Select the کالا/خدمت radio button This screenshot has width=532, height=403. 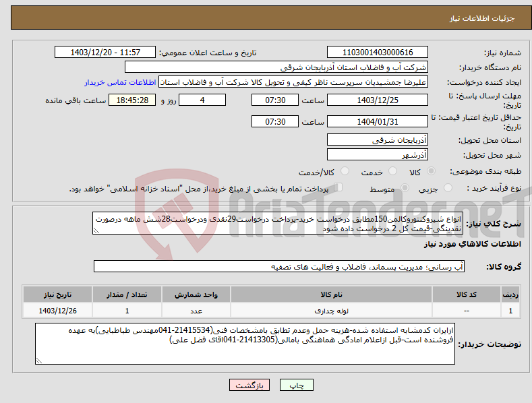(x=345, y=171)
